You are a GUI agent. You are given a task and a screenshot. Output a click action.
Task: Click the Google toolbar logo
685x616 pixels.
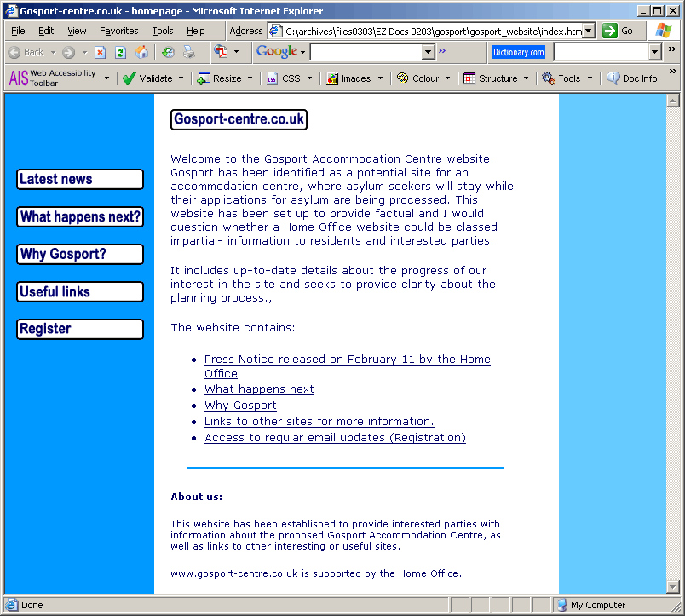coord(277,52)
